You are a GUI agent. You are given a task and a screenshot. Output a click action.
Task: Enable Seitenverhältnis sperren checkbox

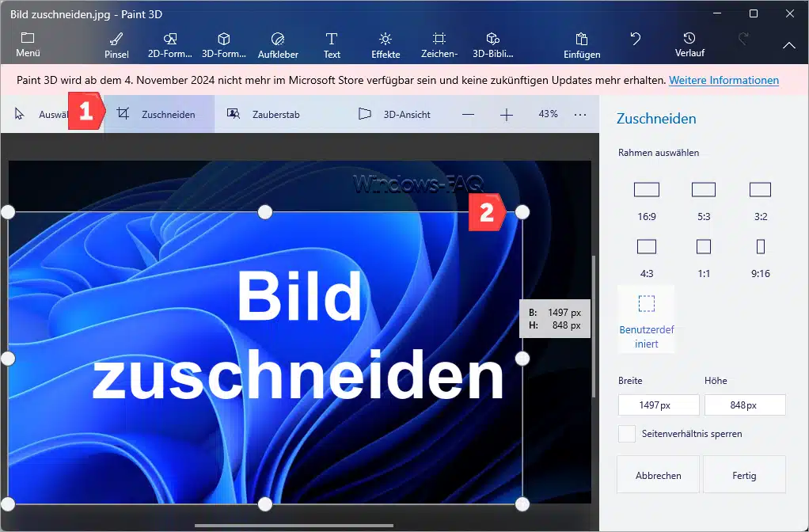click(627, 434)
